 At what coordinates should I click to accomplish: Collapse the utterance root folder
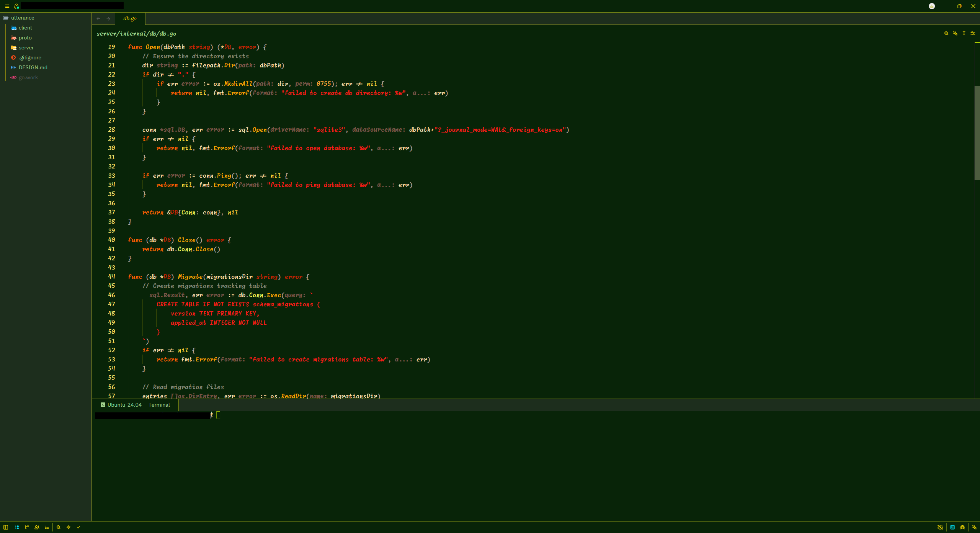tap(46, 18)
